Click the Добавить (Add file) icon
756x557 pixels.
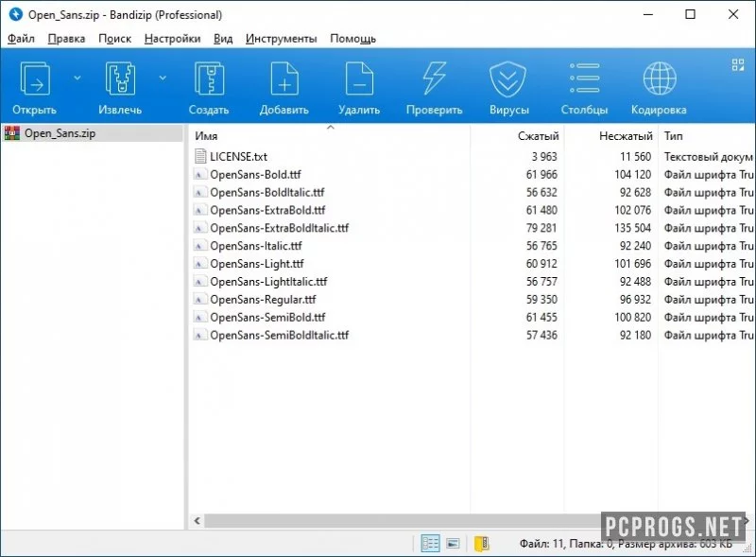(x=284, y=78)
